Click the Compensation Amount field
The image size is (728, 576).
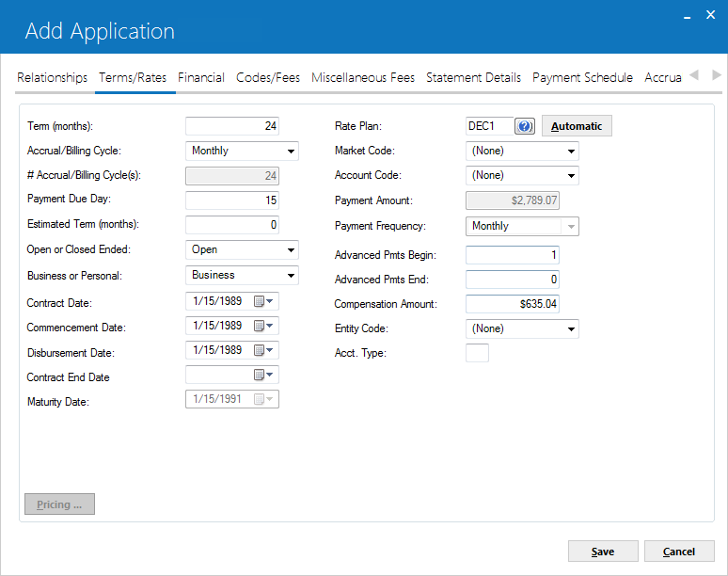click(513, 304)
